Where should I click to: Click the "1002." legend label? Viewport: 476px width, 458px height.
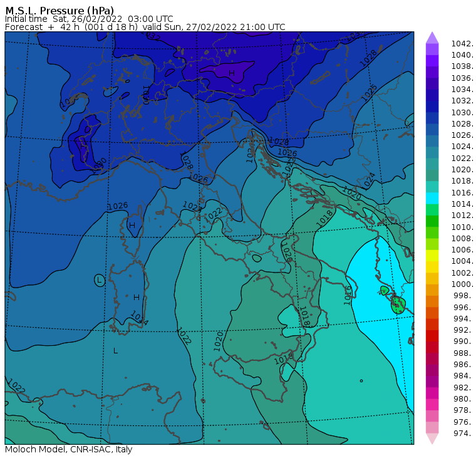pyautogui.click(x=462, y=273)
